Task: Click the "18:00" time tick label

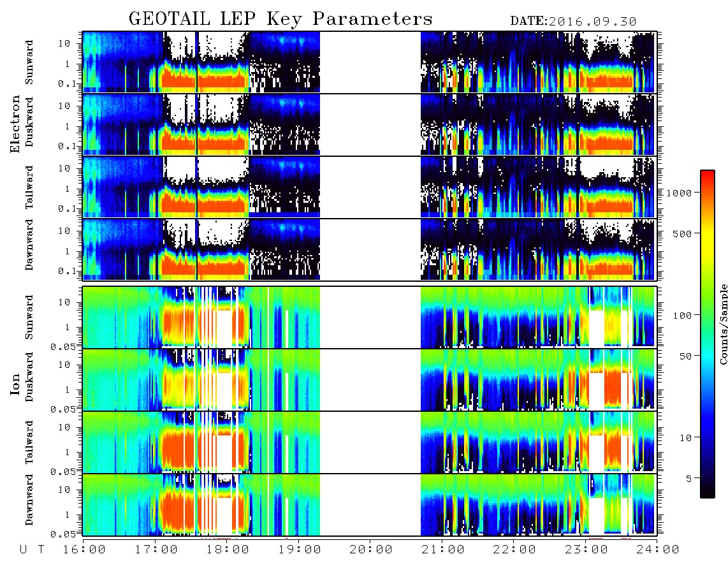Action: coord(228,550)
